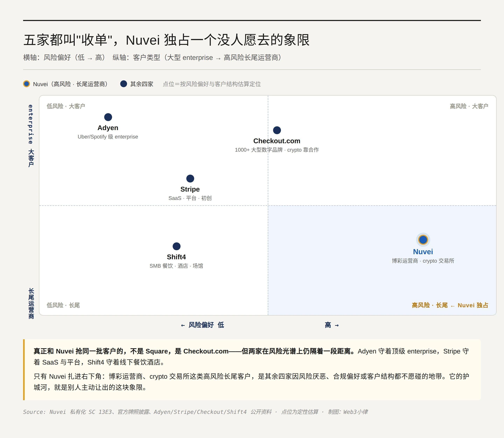Click the axis subtitle starting with 横轴：风险偏好
This screenshot has height=438, width=504.
153,58
